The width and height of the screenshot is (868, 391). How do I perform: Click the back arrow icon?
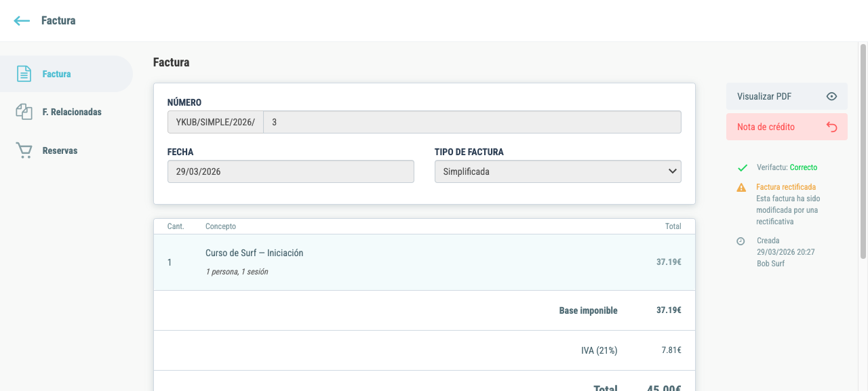pyautogui.click(x=22, y=21)
